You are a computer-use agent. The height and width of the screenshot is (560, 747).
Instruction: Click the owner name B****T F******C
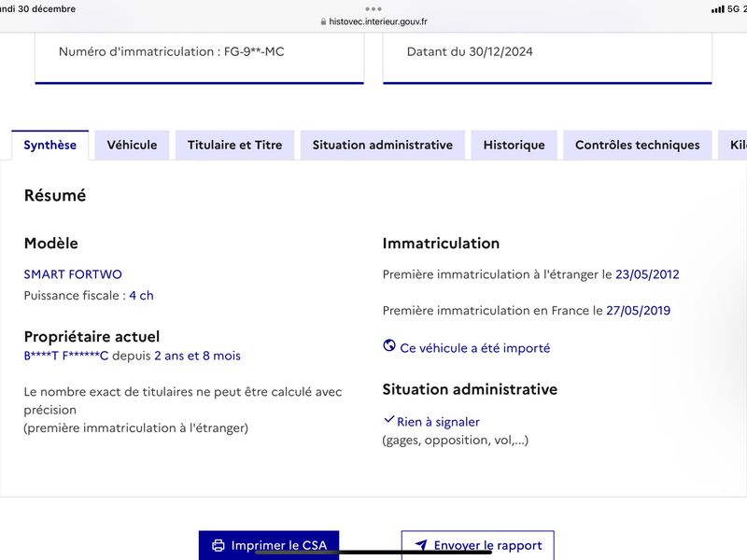coord(66,356)
